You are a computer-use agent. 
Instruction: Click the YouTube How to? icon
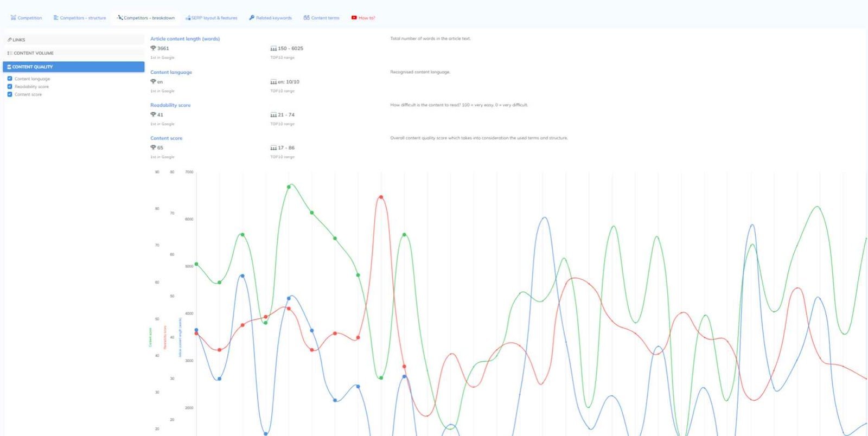coord(354,18)
